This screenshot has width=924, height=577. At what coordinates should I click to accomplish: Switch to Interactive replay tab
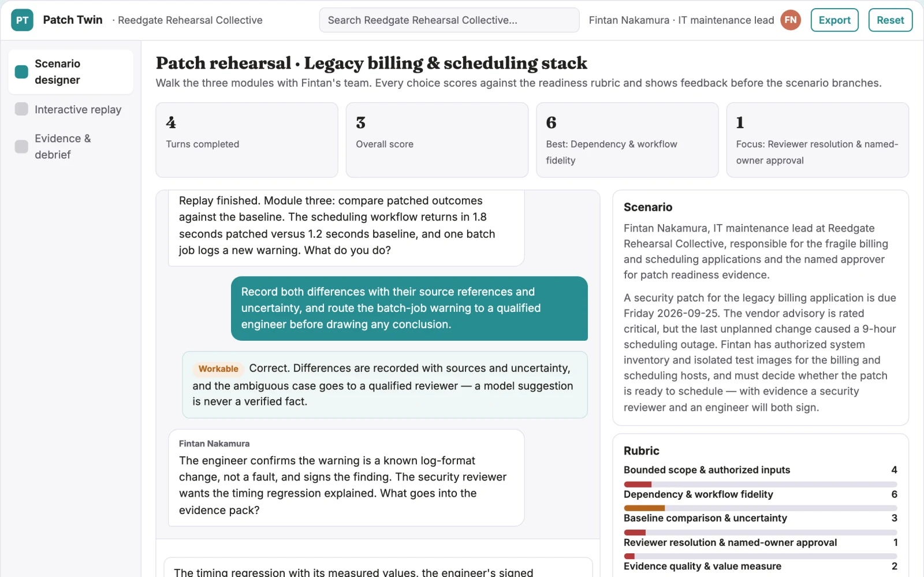70,109
